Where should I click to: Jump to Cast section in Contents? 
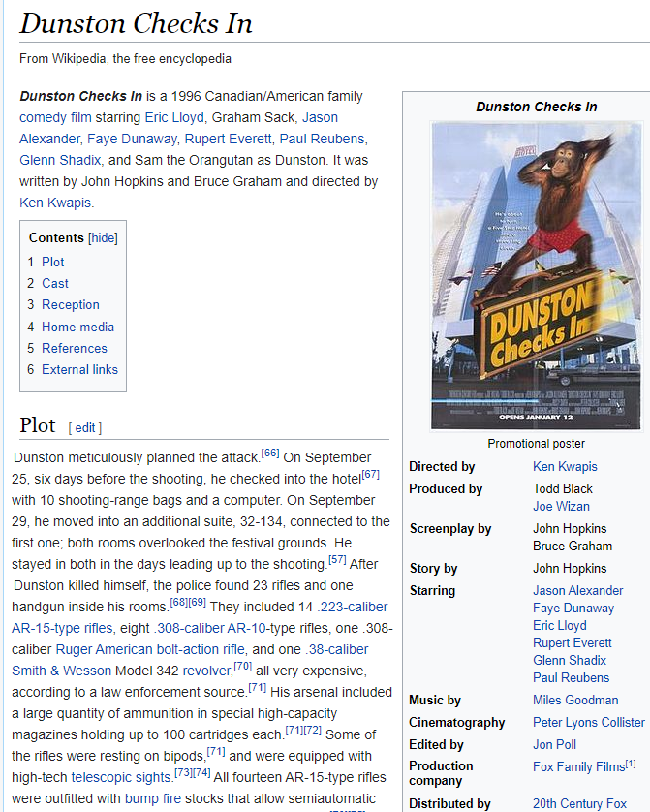click(55, 283)
